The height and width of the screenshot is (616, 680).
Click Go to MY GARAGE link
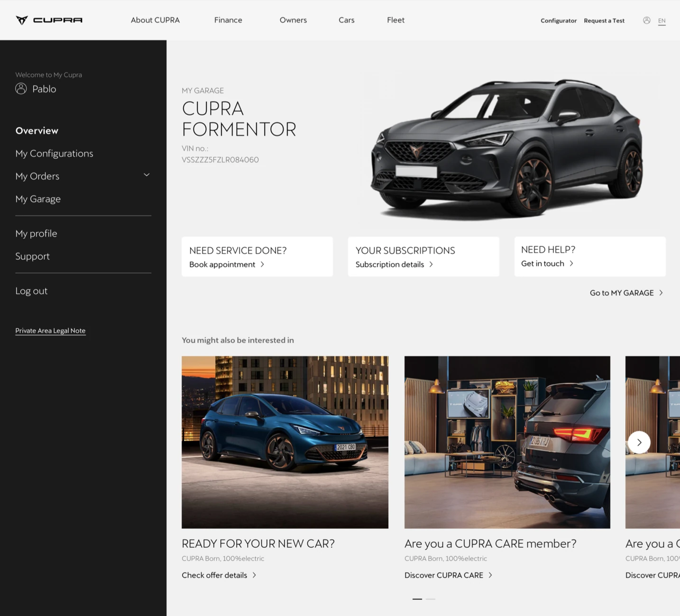tap(622, 293)
